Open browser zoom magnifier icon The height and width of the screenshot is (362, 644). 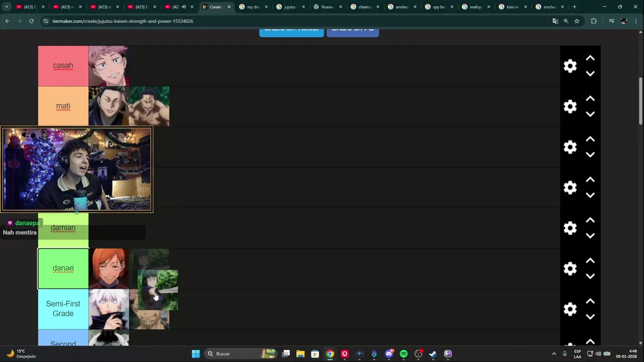pyautogui.click(x=566, y=21)
